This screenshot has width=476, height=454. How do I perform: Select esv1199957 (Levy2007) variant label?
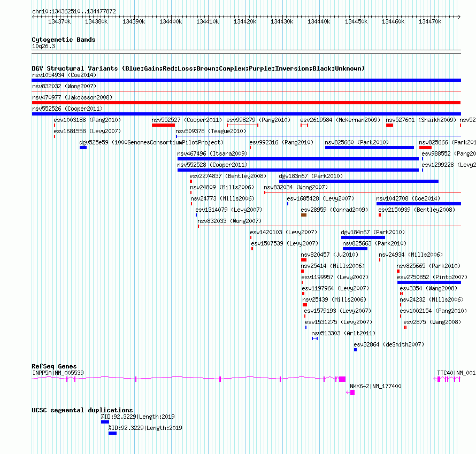click(335, 277)
